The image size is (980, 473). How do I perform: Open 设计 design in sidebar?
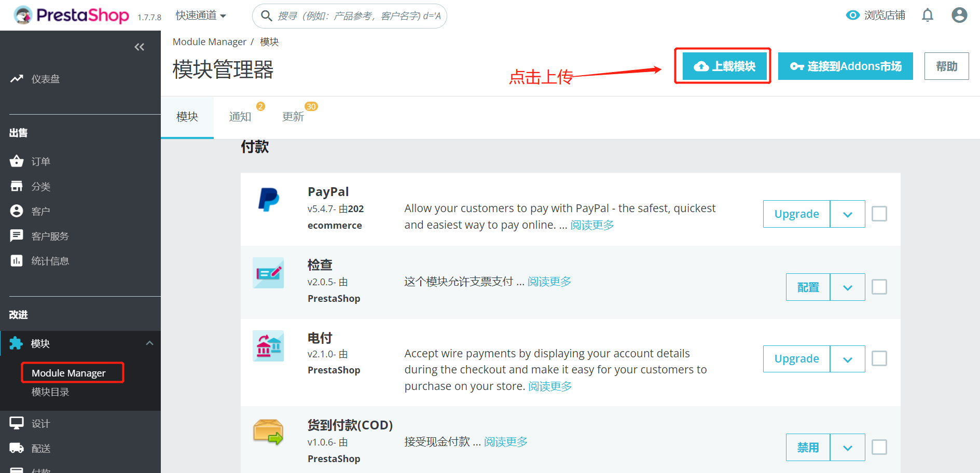(30, 424)
